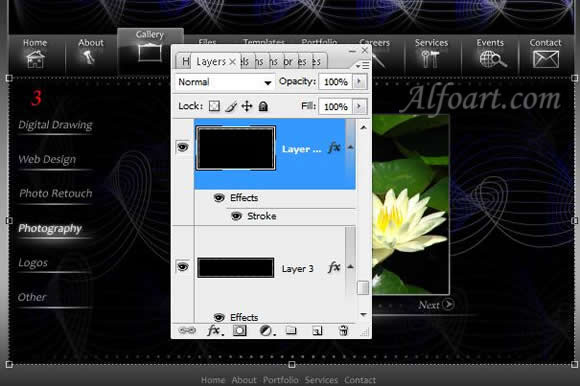
Task: Click the Fill 100% input field
Action: pos(335,107)
